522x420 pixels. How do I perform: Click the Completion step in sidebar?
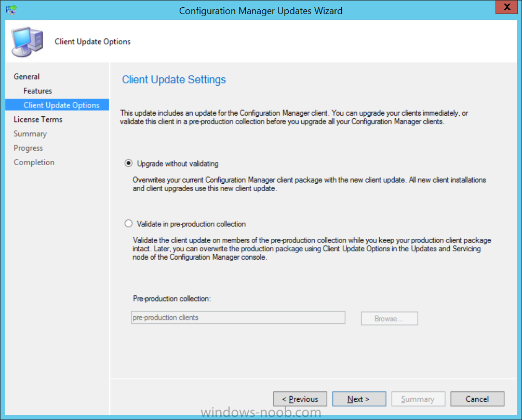pos(34,162)
